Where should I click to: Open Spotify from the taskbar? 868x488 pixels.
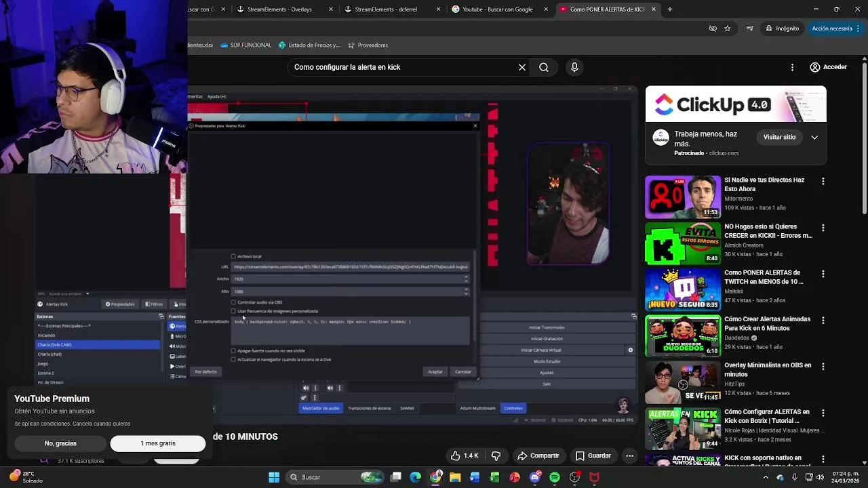[x=555, y=477]
